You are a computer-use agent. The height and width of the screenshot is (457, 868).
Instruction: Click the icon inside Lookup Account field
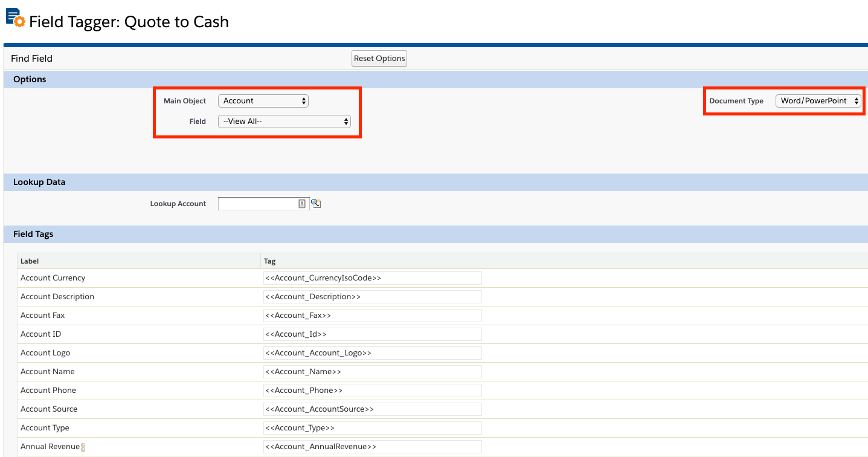tap(302, 204)
